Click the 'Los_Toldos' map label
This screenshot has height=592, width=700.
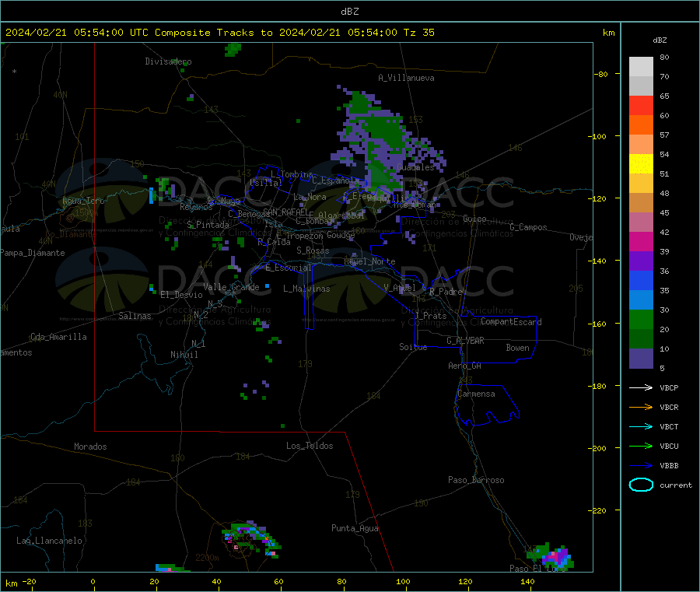coord(310,446)
